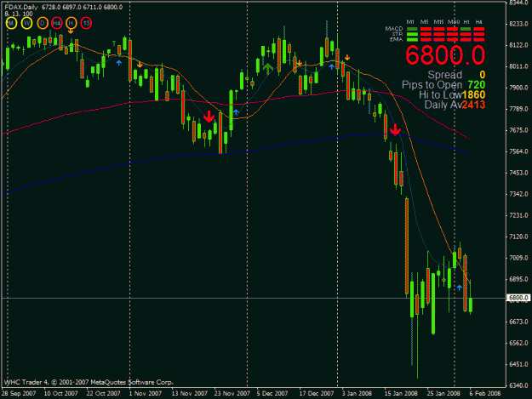Viewport: 532px width, 399px height.
Task: Click the large red 6800.0 price display
Action: 445,55
